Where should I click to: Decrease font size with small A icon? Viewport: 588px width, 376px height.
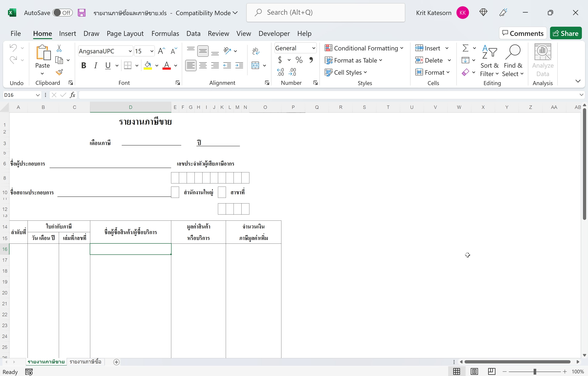pos(174,51)
